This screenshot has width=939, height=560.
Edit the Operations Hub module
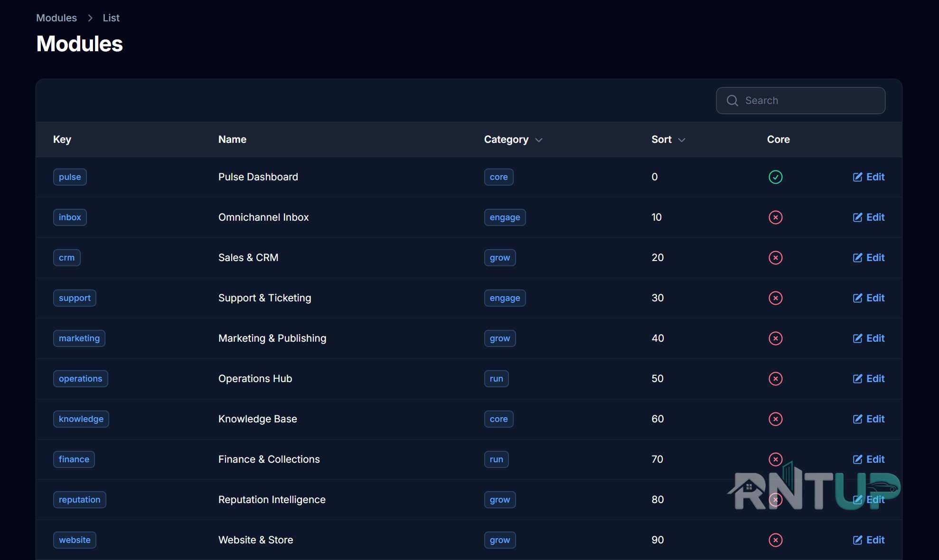[869, 379]
